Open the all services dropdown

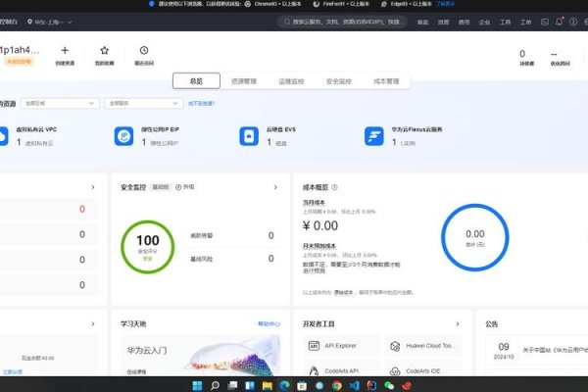point(144,103)
